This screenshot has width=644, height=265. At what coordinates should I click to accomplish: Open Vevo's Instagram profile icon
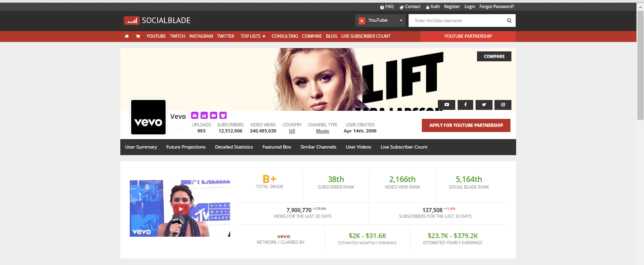[x=503, y=105]
